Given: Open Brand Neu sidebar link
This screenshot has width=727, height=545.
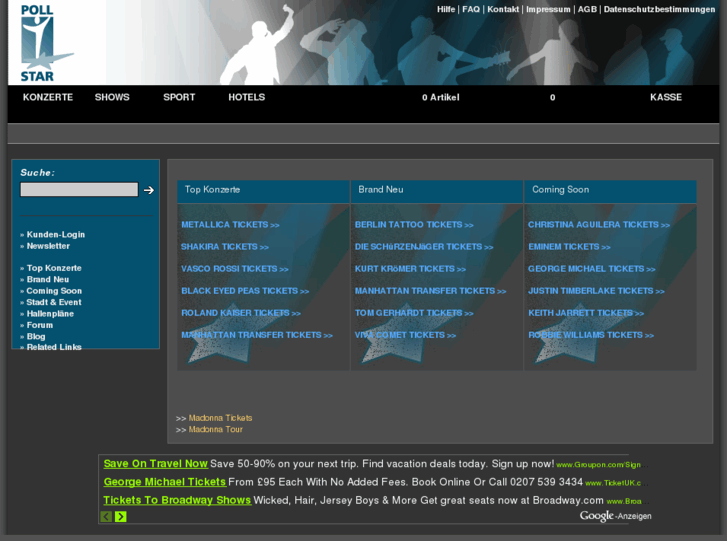Looking at the screenshot, I should pos(48,280).
